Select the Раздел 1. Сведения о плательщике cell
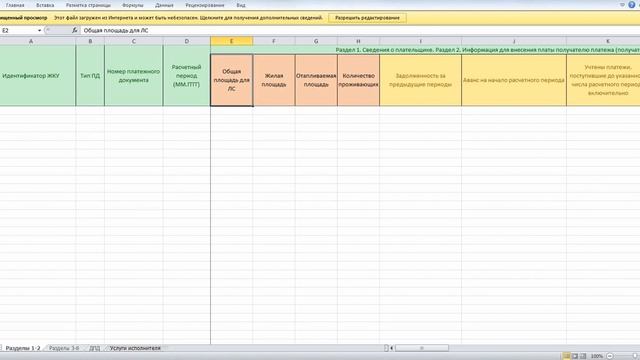 click(425, 50)
